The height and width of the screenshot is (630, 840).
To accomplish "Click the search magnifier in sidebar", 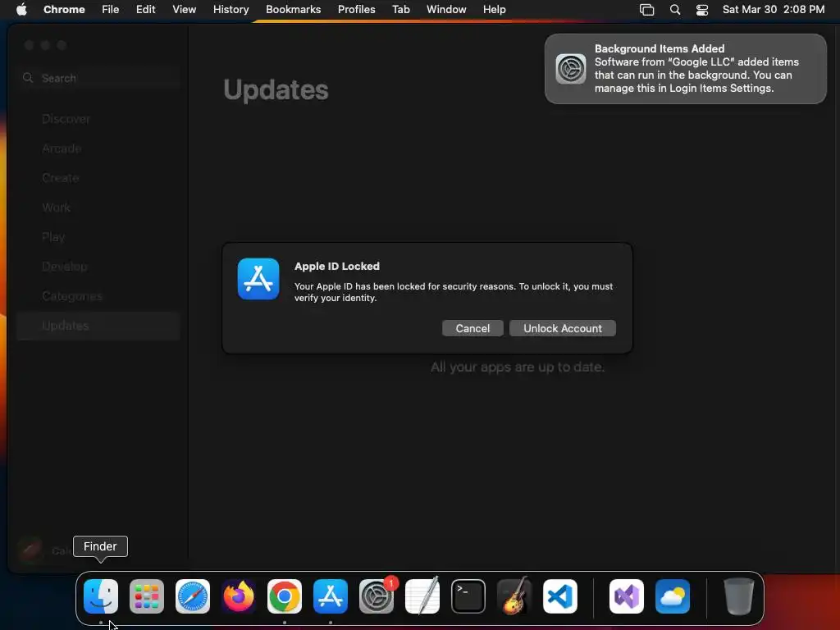I will pyautogui.click(x=28, y=78).
